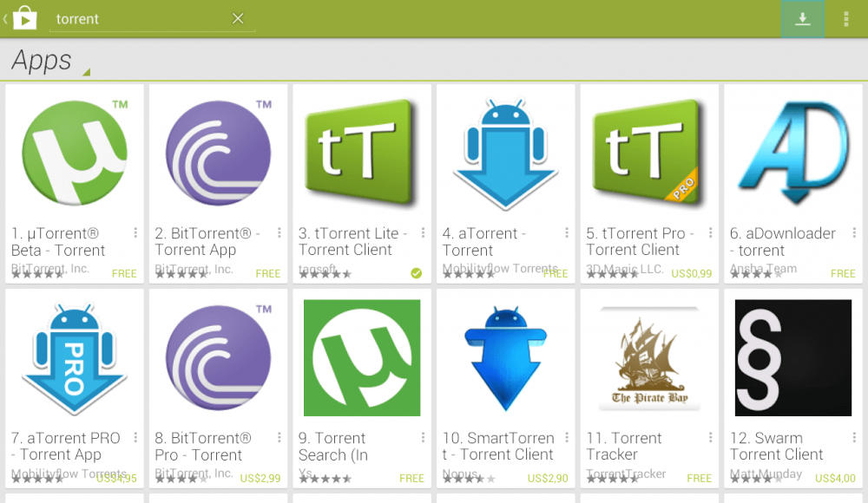The width and height of the screenshot is (868, 503).
Task: Open the BitTorrent Pro app icon
Action: tap(218, 357)
